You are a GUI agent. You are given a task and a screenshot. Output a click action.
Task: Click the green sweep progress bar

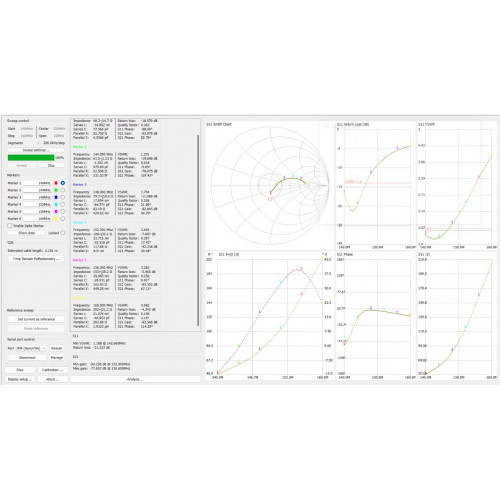[x=31, y=158]
